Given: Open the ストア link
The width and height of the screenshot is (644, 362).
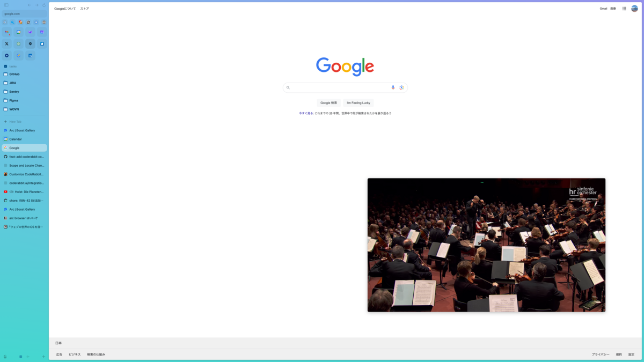Looking at the screenshot, I should pyautogui.click(x=85, y=9).
